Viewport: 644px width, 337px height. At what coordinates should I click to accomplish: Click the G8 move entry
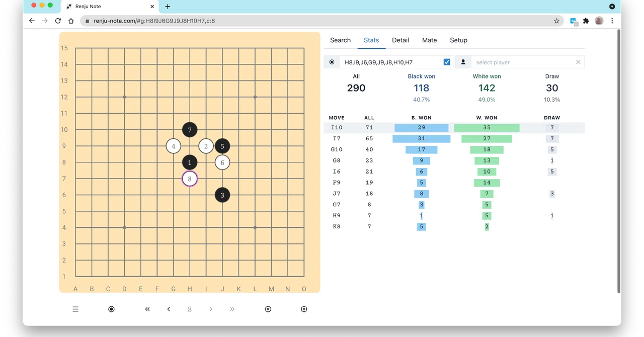tap(454, 161)
